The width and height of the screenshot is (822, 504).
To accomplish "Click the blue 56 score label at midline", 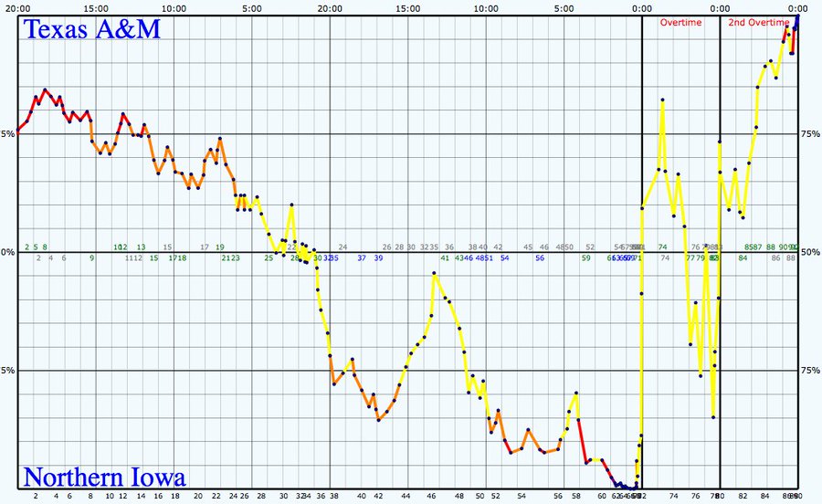I will tap(540, 257).
